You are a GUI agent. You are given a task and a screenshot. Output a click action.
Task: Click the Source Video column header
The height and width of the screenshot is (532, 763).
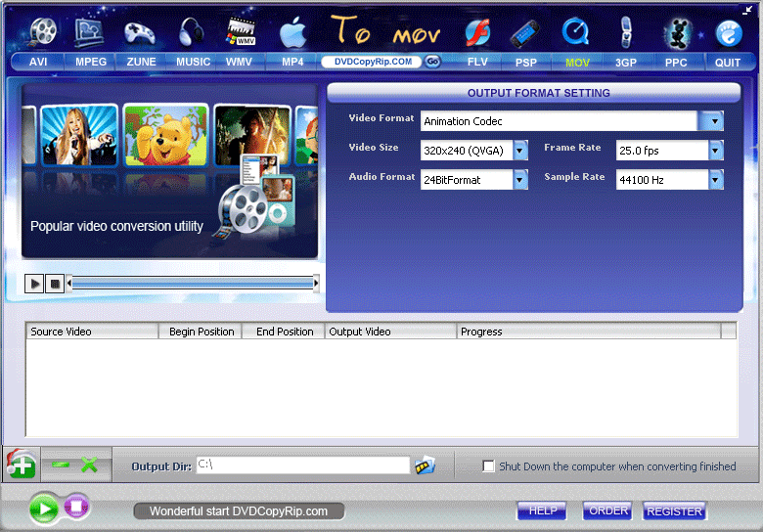click(x=92, y=332)
